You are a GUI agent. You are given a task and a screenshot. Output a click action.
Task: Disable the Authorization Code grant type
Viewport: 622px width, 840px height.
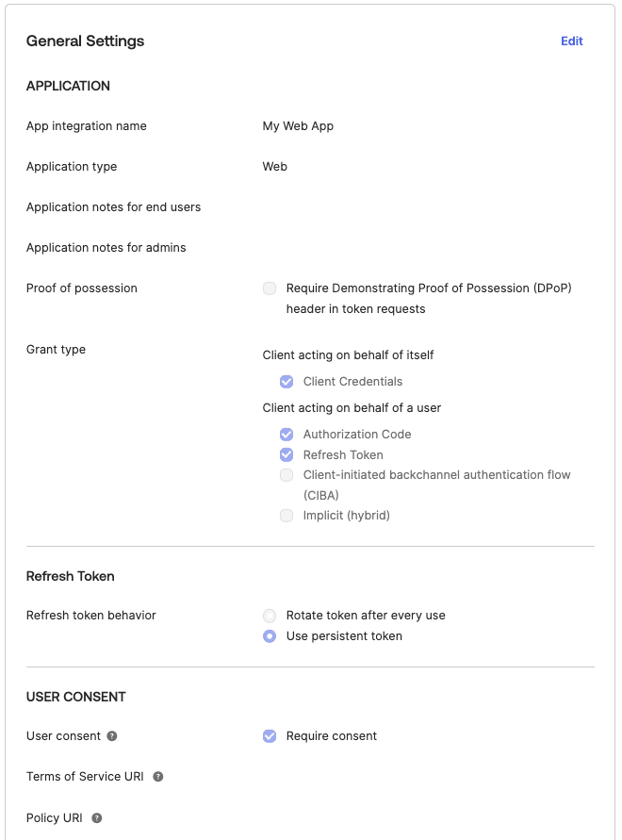[286, 434]
